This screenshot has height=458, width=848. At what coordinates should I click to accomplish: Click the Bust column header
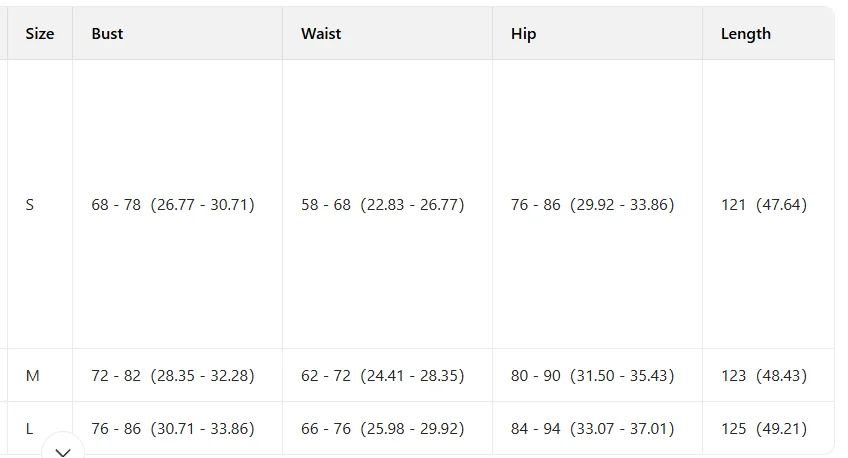(x=107, y=34)
